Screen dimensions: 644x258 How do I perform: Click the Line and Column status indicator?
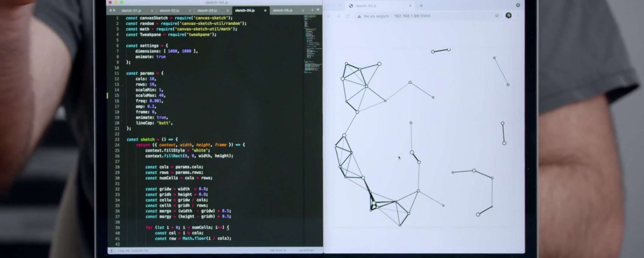click(x=133, y=251)
